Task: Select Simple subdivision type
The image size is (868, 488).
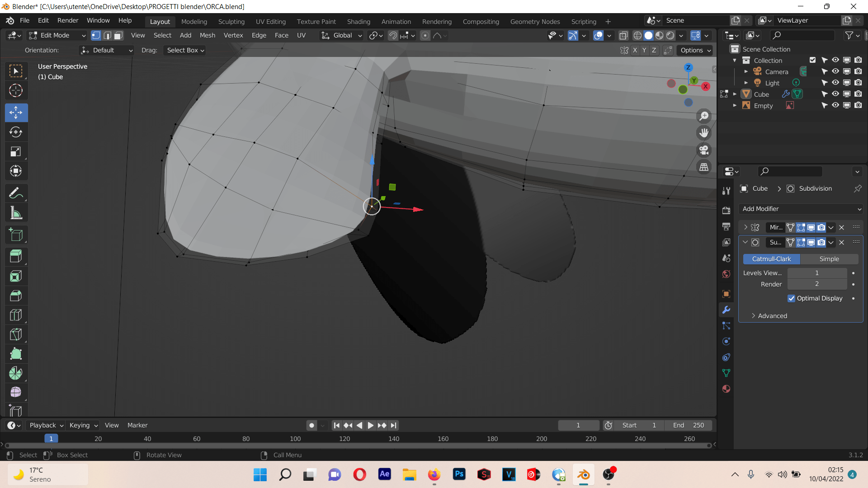Action: [829, 259]
